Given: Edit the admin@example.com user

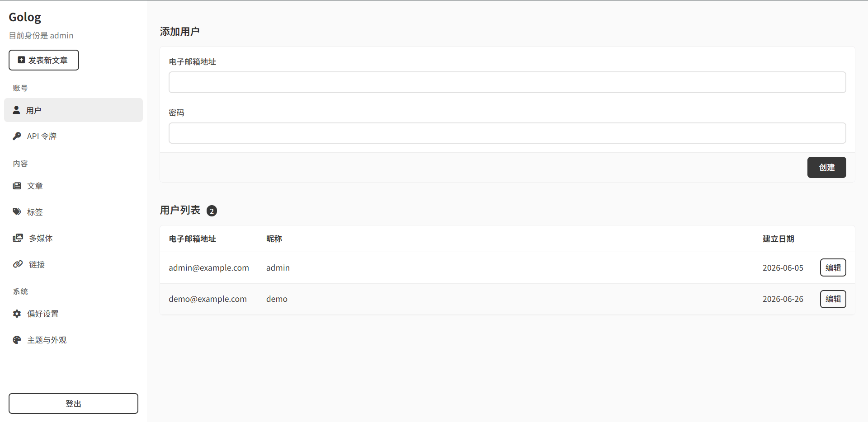Looking at the screenshot, I should (x=833, y=267).
